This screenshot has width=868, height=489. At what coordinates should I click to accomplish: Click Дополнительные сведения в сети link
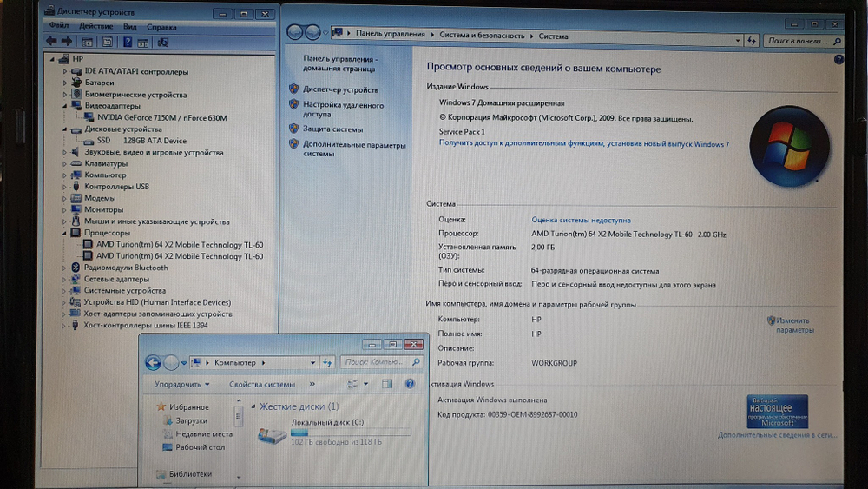pos(777,435)
